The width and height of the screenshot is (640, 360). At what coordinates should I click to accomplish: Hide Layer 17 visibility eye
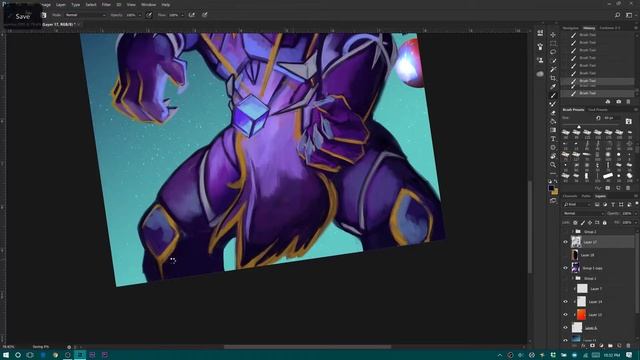coord(566,242)
